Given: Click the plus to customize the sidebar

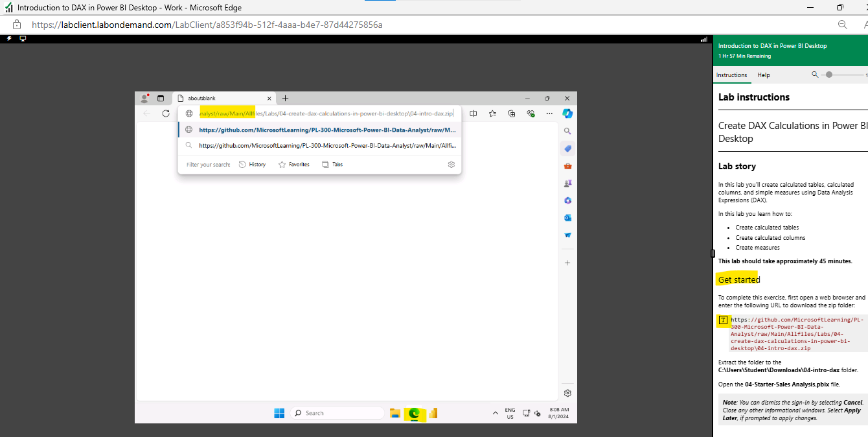Looking at the screenshot, I should 567,263.
